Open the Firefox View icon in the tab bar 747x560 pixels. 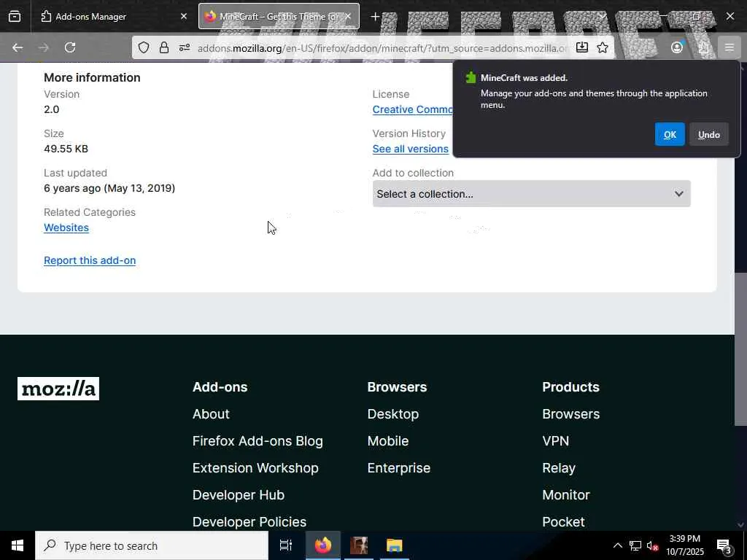click(15, 17)
